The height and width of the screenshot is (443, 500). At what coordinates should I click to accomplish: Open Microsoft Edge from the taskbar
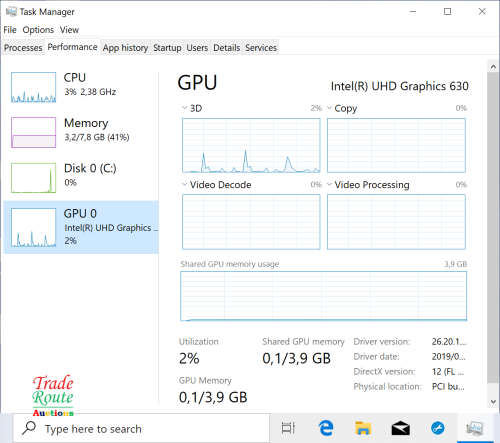click(x=326, y=428)
